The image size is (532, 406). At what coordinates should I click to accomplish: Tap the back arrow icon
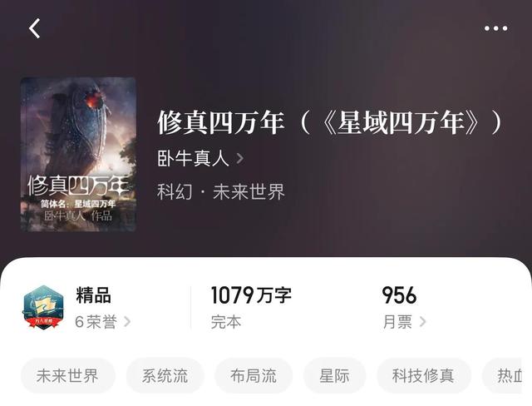(35, 28)
